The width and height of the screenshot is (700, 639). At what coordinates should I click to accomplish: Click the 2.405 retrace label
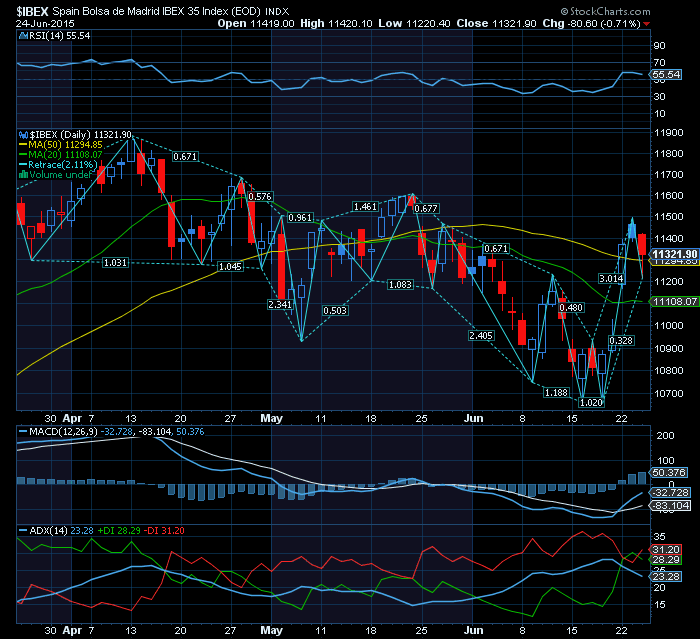point(481,335)
